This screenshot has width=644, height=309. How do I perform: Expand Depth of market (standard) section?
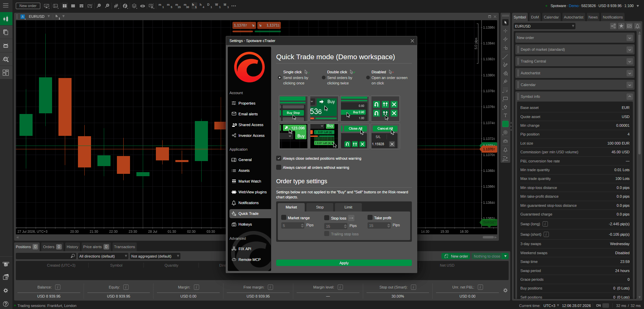pos(630,49)
